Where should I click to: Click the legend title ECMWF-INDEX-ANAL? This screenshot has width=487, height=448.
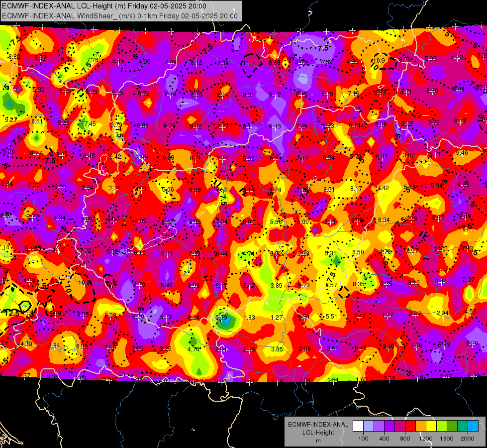318,425
